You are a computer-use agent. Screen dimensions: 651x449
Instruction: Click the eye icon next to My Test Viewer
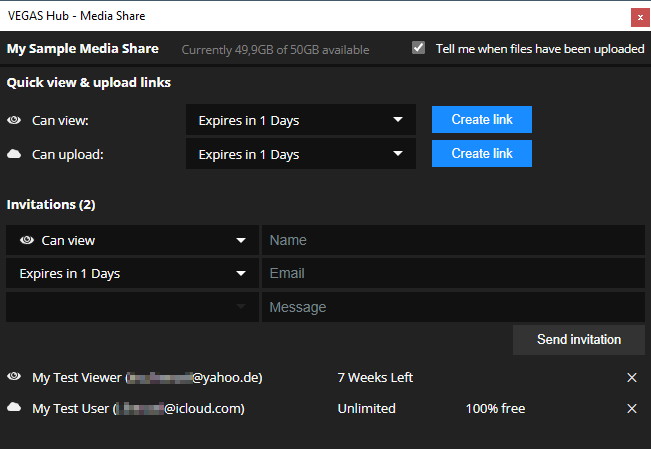tap(14, 377)
